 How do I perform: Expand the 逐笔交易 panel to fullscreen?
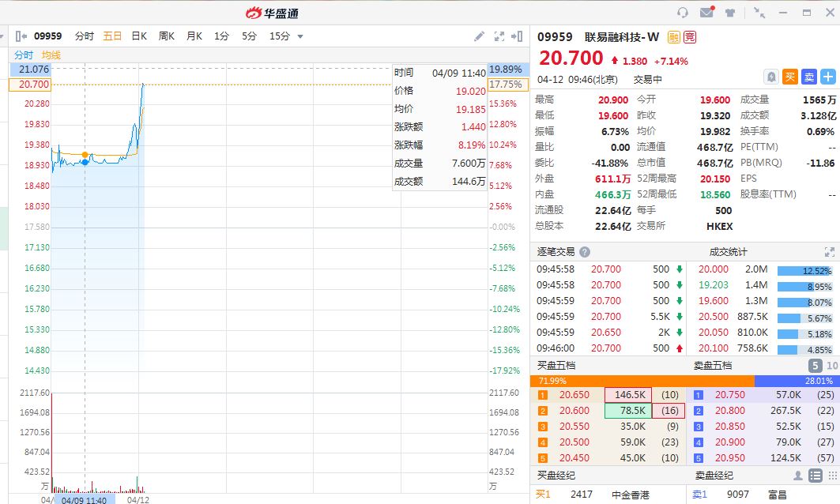(830, 252)
